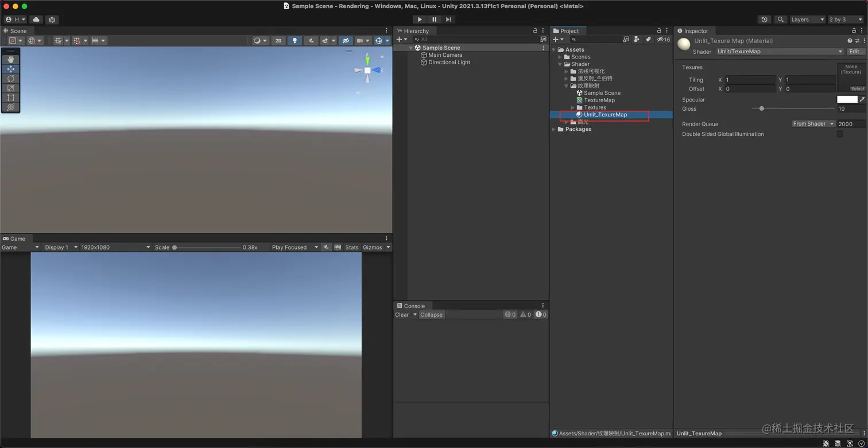Enable Double Sided Global Illumination checkbox
Screen dimensions: 868x448
click(x=840, y=134)
